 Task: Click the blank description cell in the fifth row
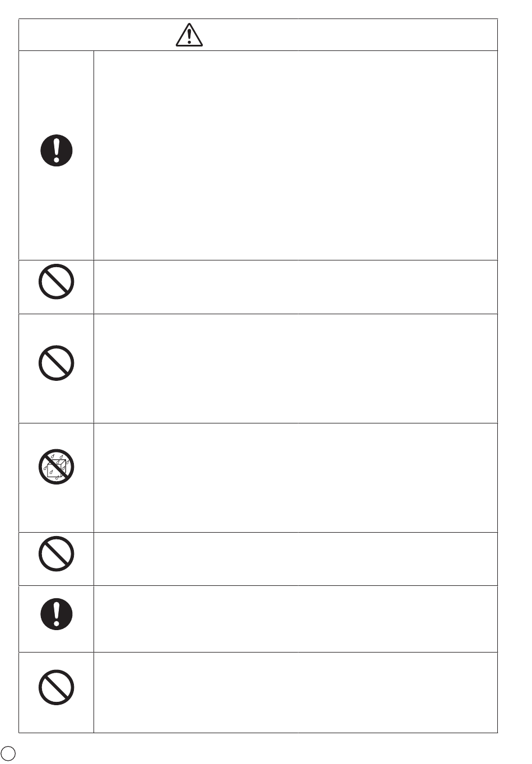[x=295, y=559]
